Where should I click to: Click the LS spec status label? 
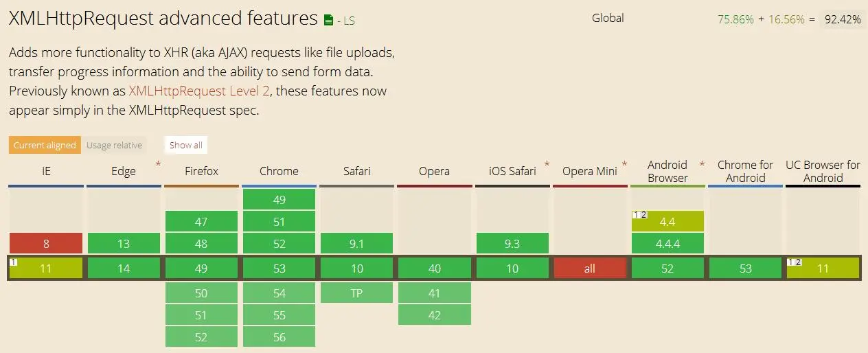click(x=349, y=21)
